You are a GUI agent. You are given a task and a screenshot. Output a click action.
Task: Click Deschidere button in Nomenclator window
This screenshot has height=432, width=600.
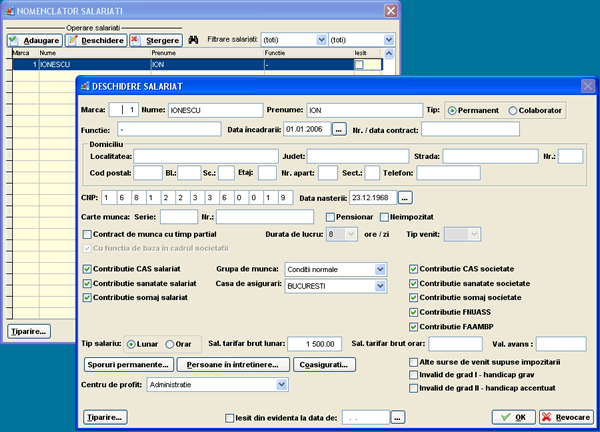coord(96,40)
